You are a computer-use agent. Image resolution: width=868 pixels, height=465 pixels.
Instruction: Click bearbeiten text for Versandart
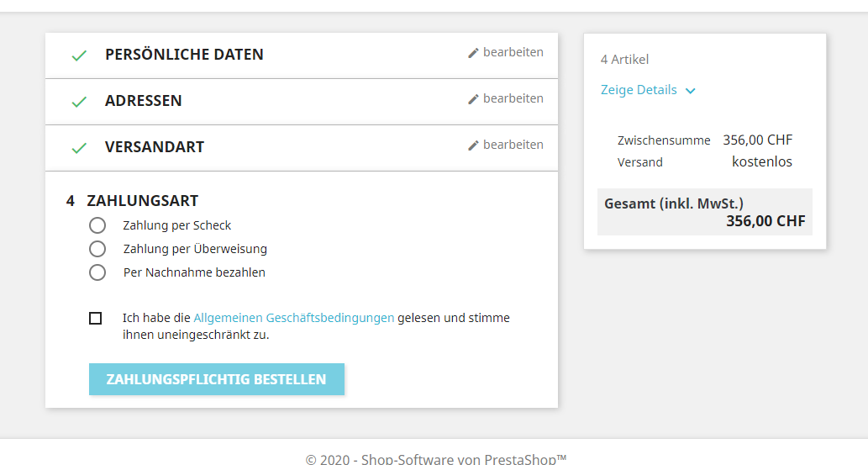click(513, 145)
